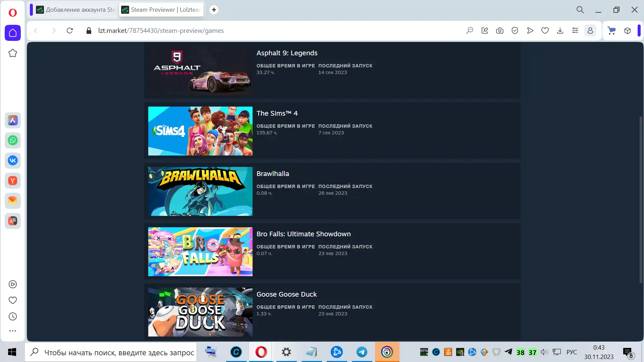This screenshot has width=644, height=362.
Task: Open the send flow arrow icon
Action: pos(530,31)
